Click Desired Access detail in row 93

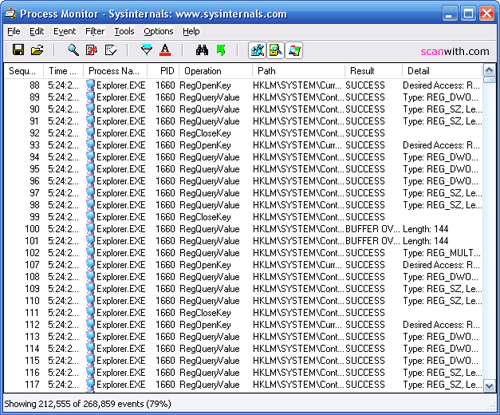441,145
